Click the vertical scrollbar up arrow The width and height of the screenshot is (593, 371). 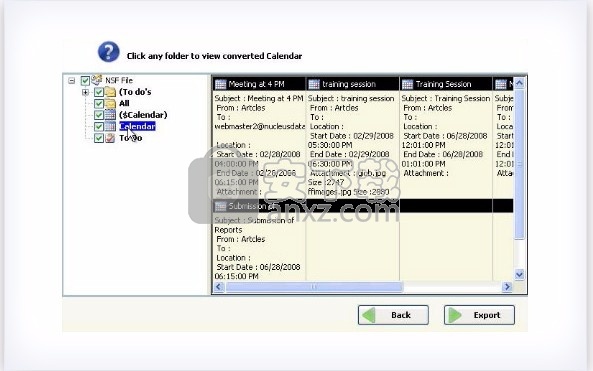(519, 83)
